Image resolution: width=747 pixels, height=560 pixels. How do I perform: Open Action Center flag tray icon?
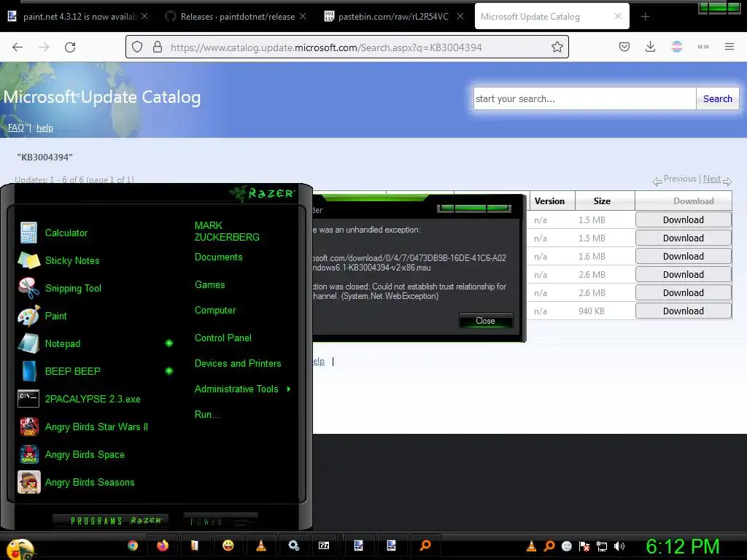(x=584, y=546)
